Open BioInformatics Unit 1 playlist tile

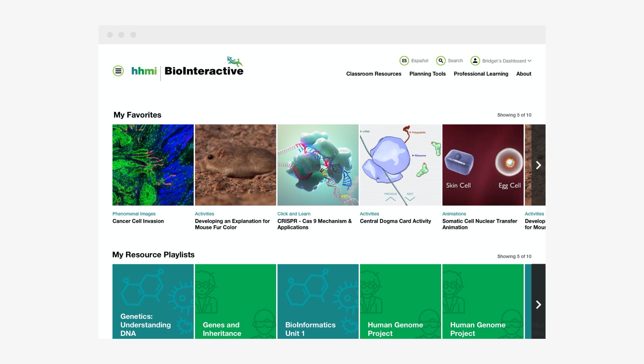[318, 301]
